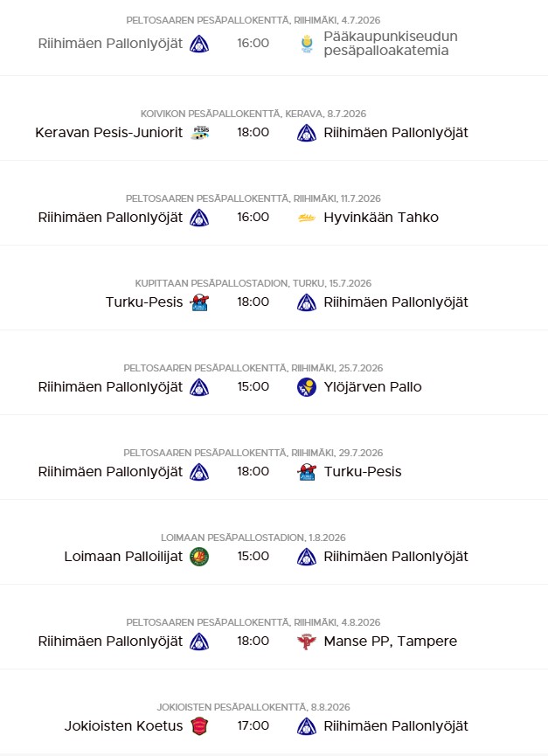Click the Loimaan pesäpallostadion 1.8.2026 header

pyautogui.click(x=253, y=538)
